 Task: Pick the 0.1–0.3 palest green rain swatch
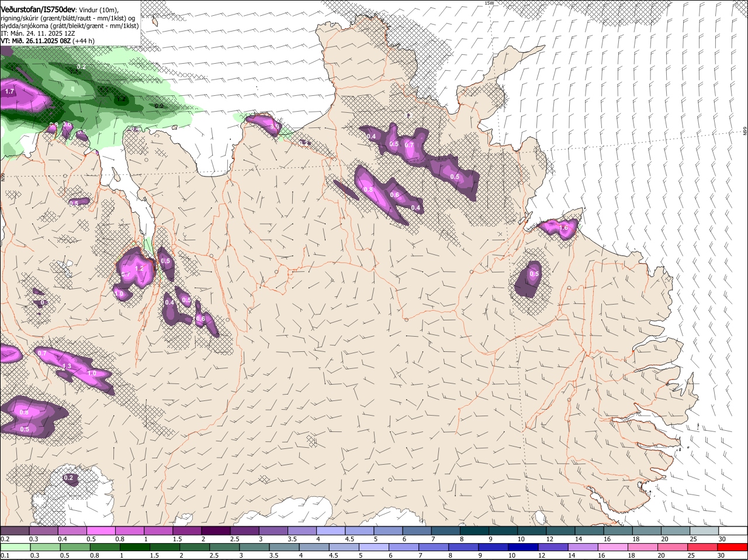pos(15,547)
